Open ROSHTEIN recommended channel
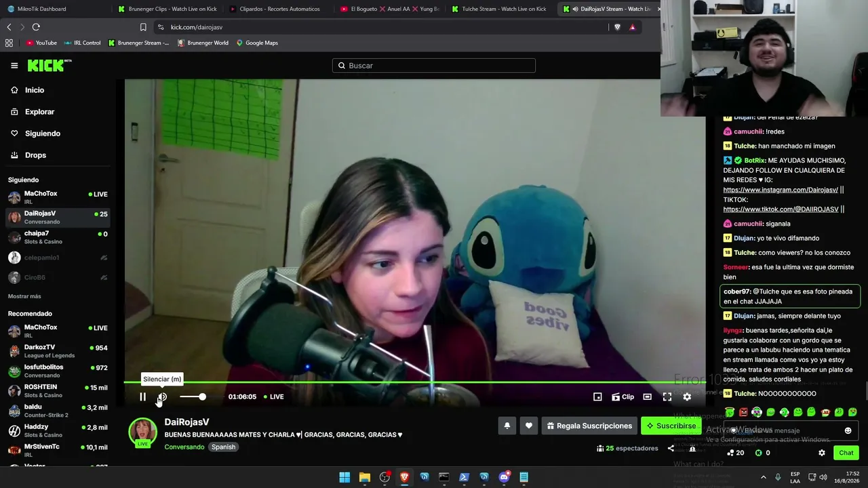The image size is (868, 488). (x=58, y=390)
